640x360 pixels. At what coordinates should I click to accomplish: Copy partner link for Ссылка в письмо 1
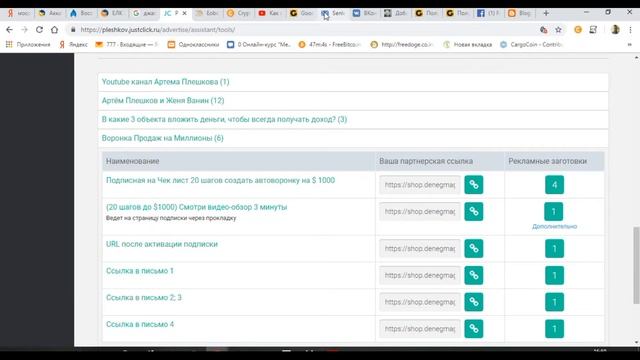pyautogui.click(x=473, y=275)
